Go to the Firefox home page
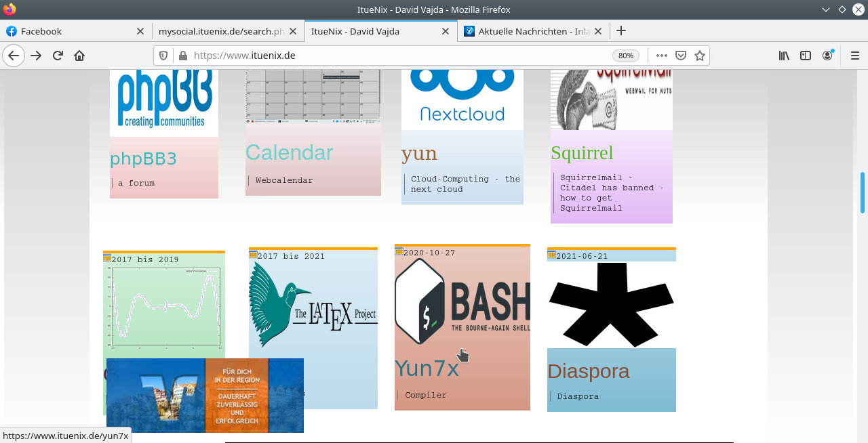This screenshot has width=868, height=443. coord(79,56)
